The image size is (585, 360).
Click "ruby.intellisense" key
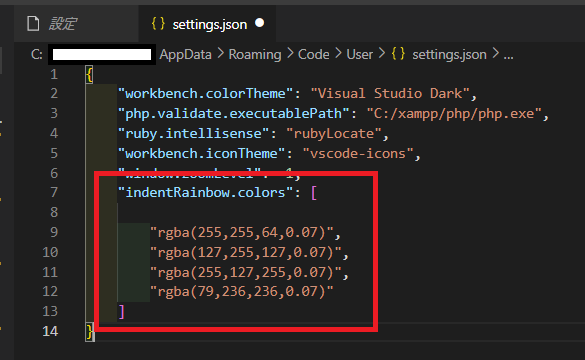click(x=193, y=134)
